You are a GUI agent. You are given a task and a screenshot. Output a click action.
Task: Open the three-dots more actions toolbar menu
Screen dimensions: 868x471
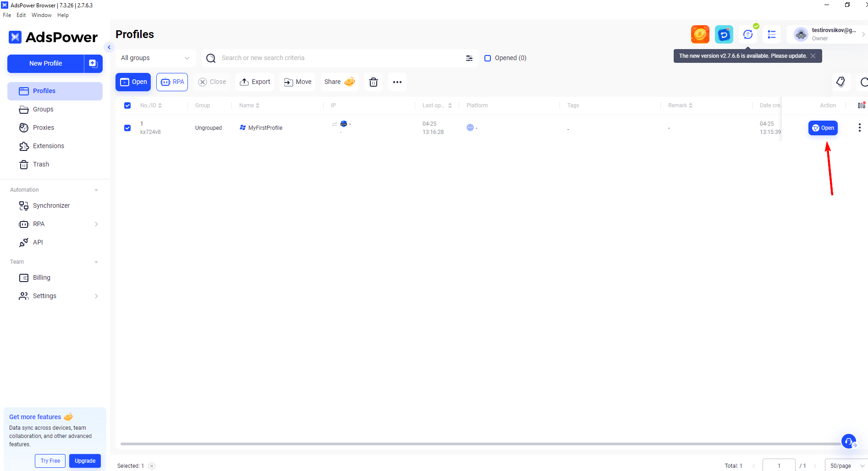(397, 82)
